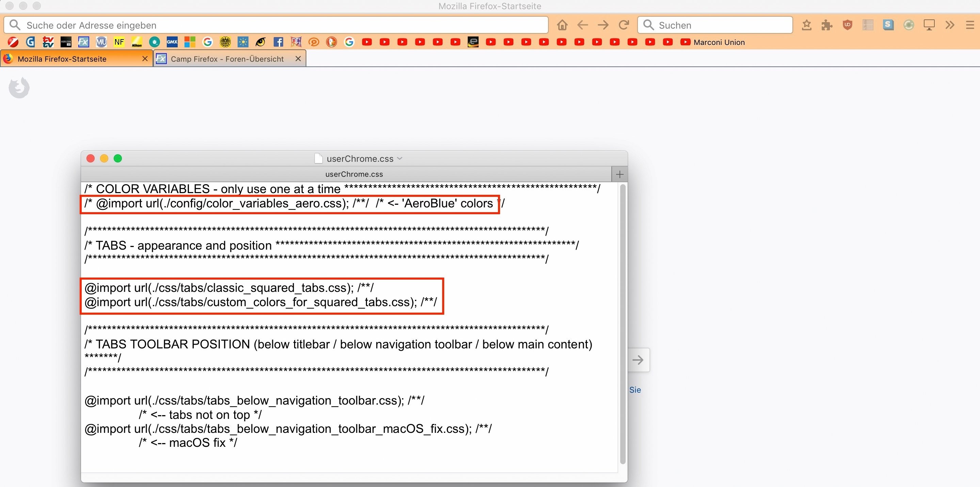Select the Mozilla Firefox-Startseite tab
This screenshot has height=487, width=980.
(62, 59)
